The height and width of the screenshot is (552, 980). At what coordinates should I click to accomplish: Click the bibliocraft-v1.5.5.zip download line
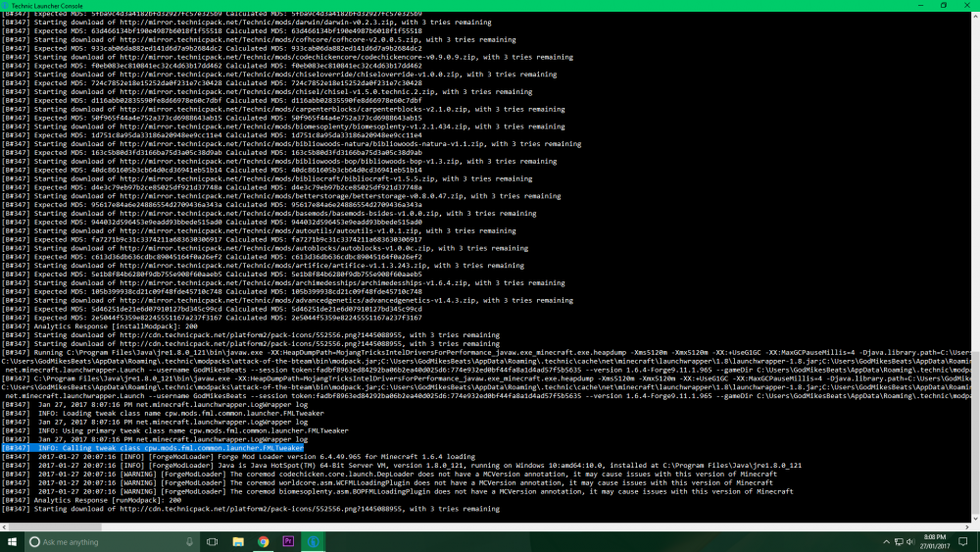[x=267, y=178]
